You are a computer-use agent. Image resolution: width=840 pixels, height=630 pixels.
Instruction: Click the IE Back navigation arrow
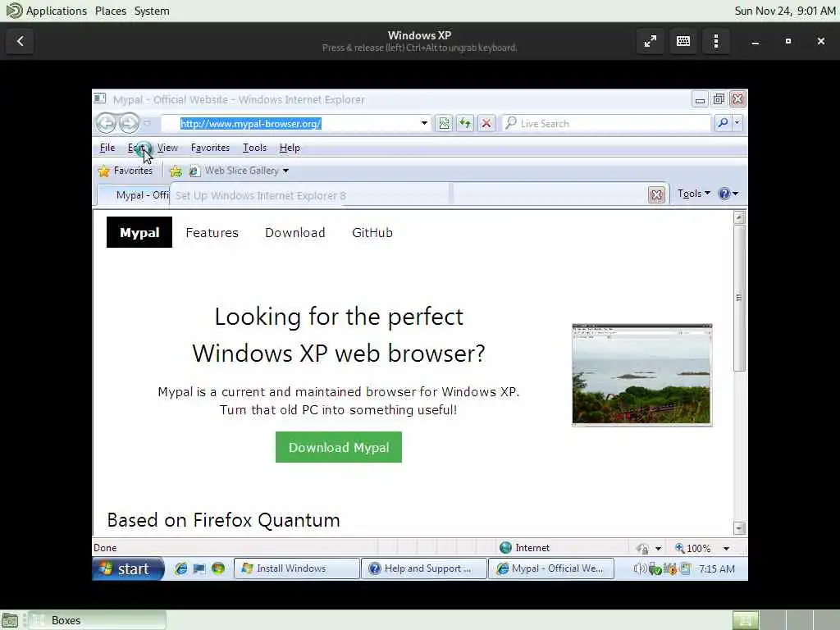pos(106,123)
